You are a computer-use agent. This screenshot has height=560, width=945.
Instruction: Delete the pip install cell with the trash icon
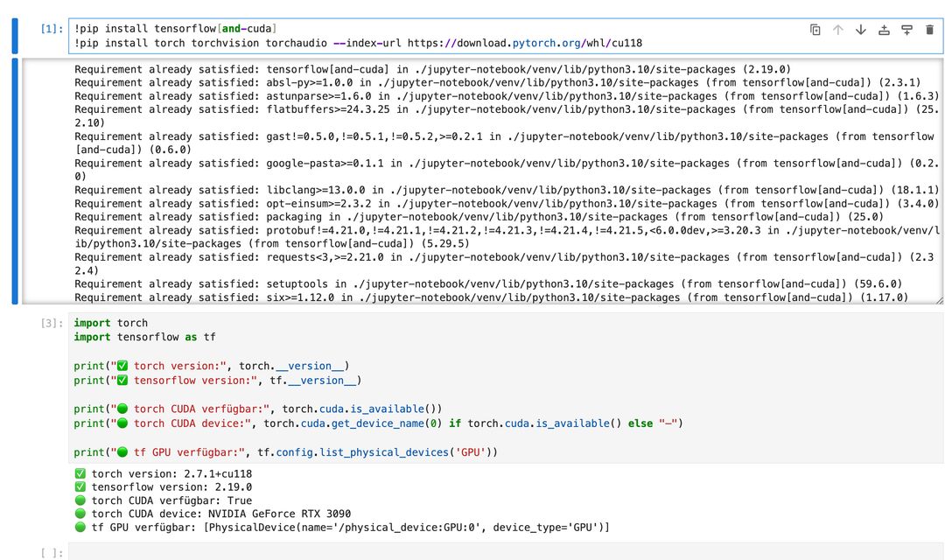929,30
